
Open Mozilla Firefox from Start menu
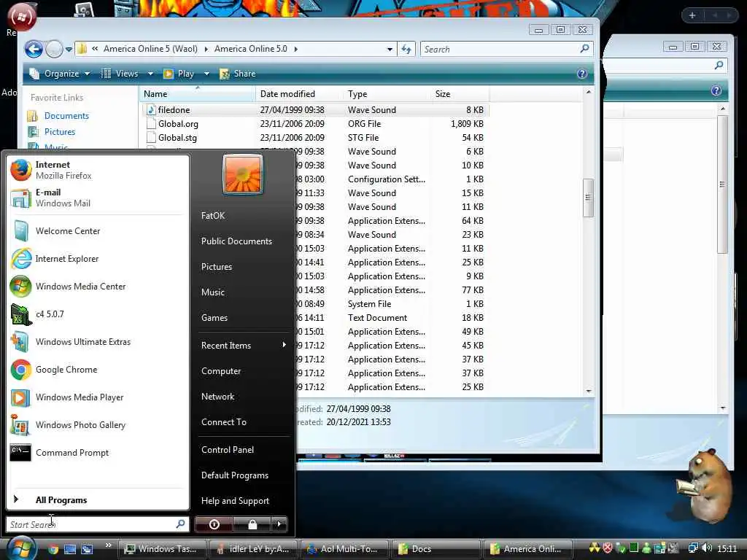click(98, 170)
